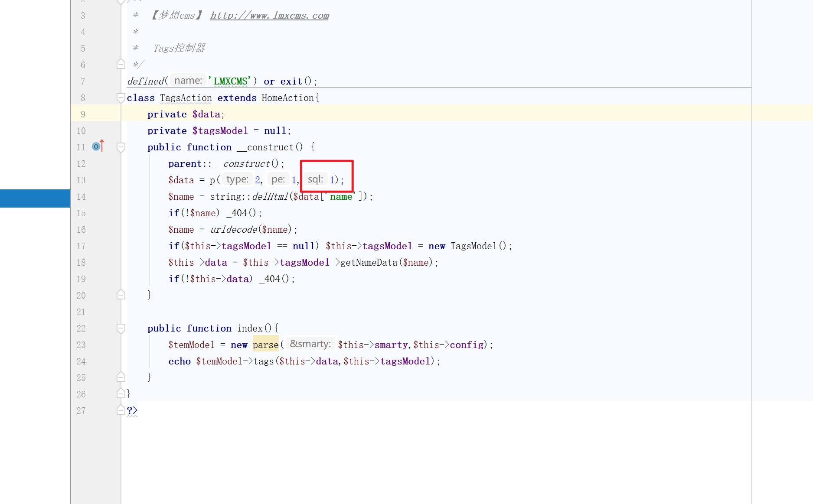
Task: Click the overriding method gutter icon on line 11
Action: [x=98, y=146]
